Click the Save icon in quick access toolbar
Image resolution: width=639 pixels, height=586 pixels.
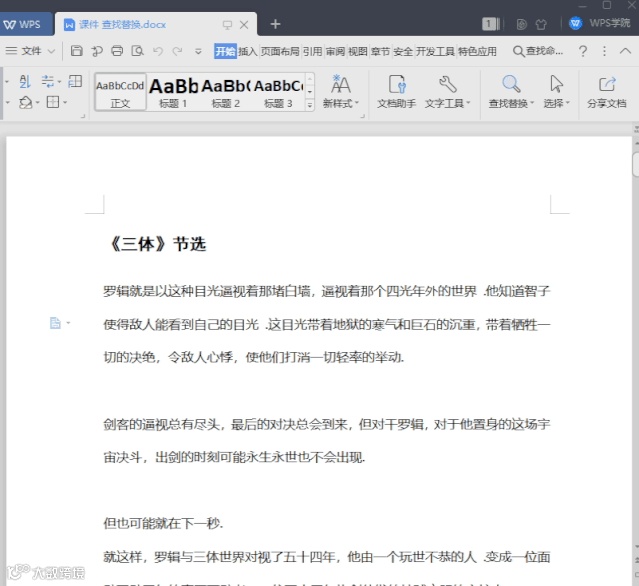click(x=77, y=51)
